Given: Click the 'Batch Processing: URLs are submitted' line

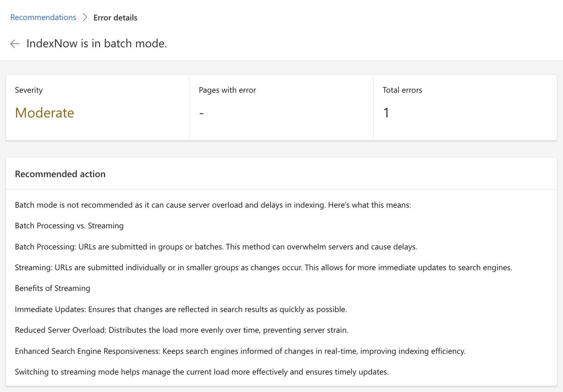Looking at the screenshot, I should point(216,247).
